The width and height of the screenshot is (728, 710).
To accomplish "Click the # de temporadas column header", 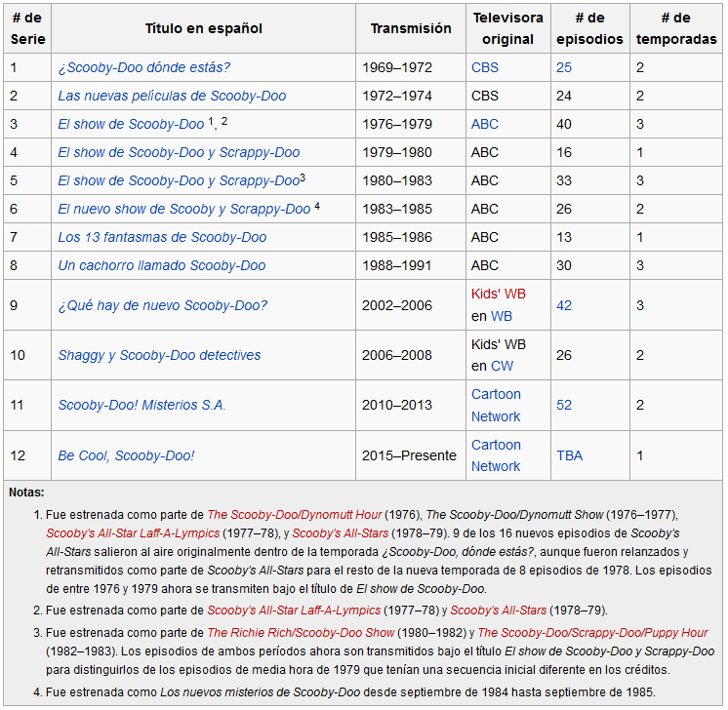I will 676,29.
